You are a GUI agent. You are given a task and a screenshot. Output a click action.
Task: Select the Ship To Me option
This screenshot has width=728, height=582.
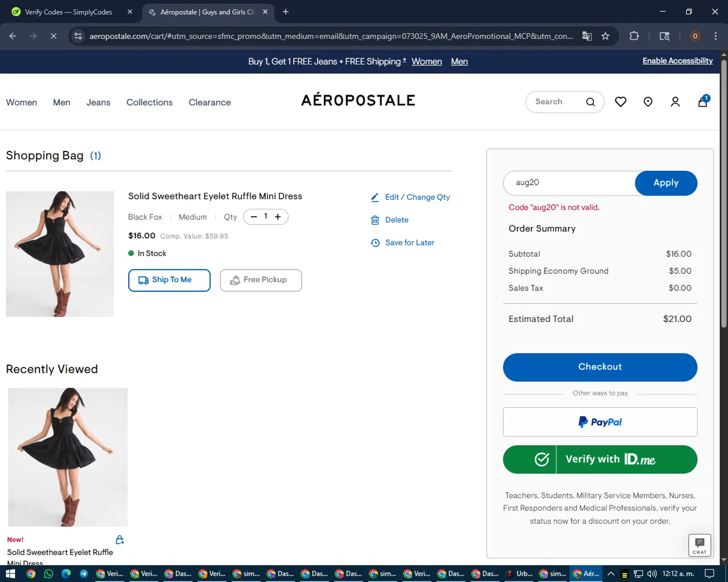pos(169,280)
